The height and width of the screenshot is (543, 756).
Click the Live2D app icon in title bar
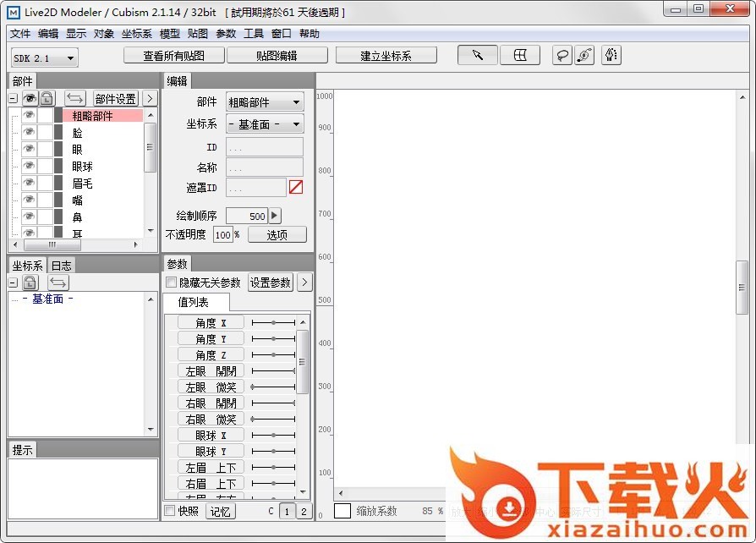[14, 12]
